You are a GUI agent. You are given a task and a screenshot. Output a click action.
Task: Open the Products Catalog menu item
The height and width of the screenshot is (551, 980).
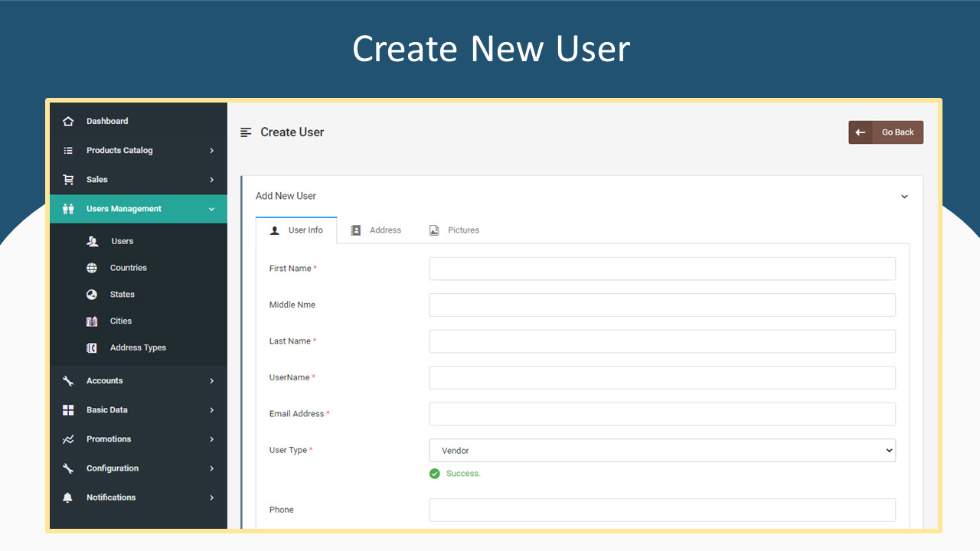tap(139, 151)
